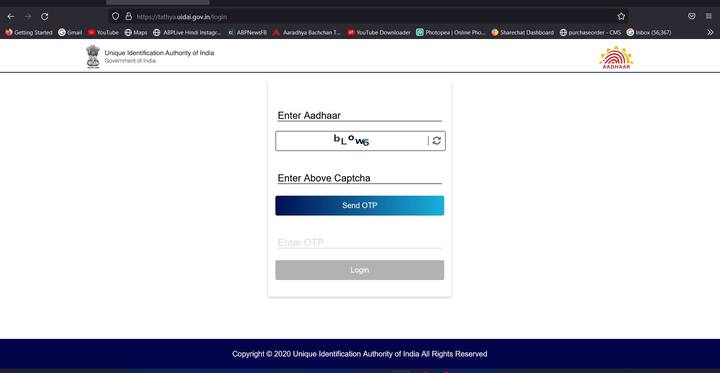Bookmark this page with the star
Image resolution: width=720 pixels, height=373 pixels.
point(621,17)
